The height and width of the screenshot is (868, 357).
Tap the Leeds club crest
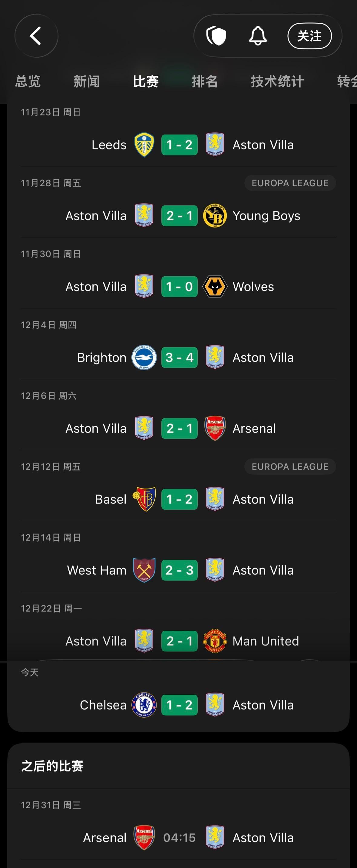point(144,145)
